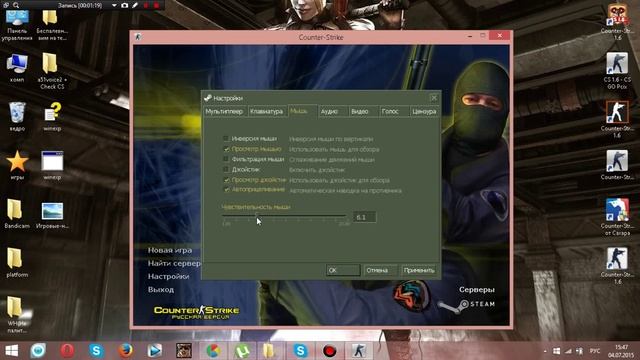Enable the Инверсия мыши checkbox
Viewport: 640px width, 360px height.
pyautogui.click(x=226, y=139)
